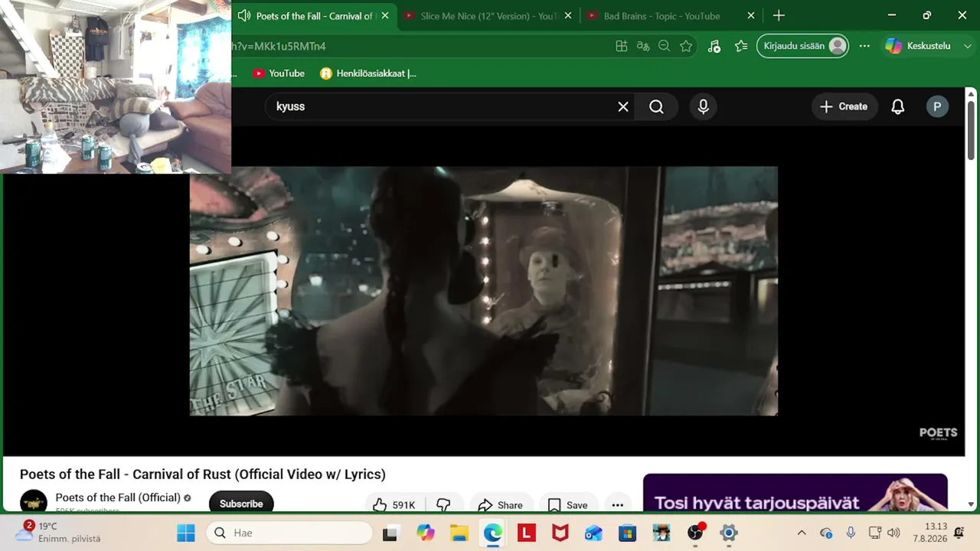Share the video
This screenshot has width=980, height=551.
point(500,504)
